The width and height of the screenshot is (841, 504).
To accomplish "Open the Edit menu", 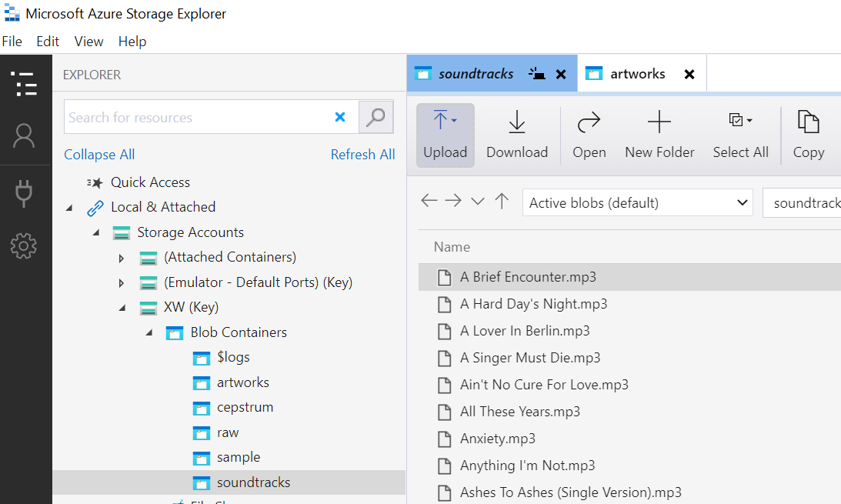I will click(x=48, y=42).
